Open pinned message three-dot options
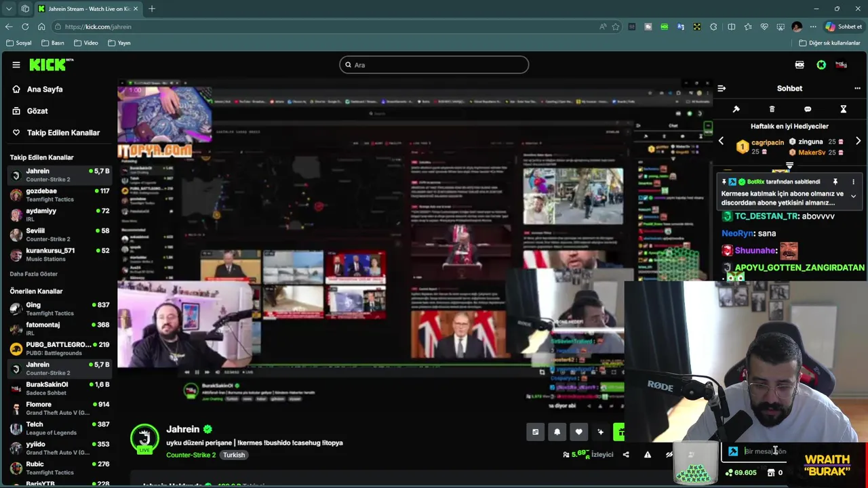 [853, 182]
